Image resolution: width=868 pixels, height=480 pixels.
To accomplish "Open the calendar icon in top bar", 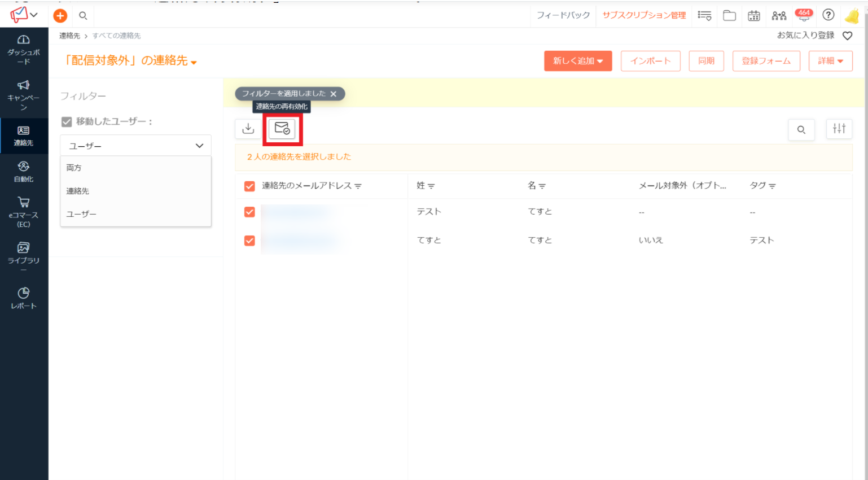I will click(x=753, y=16).
